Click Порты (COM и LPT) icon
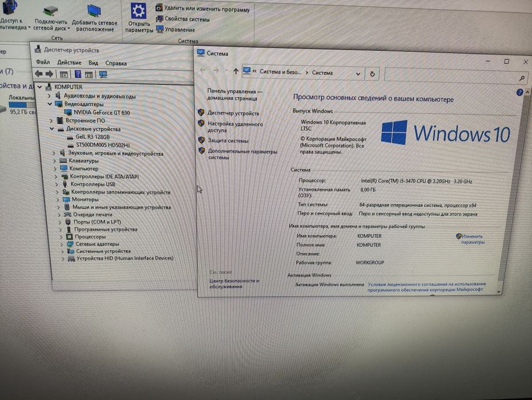Screen dimensions: 532x400 pyautogui.click(x=68, y=222)
